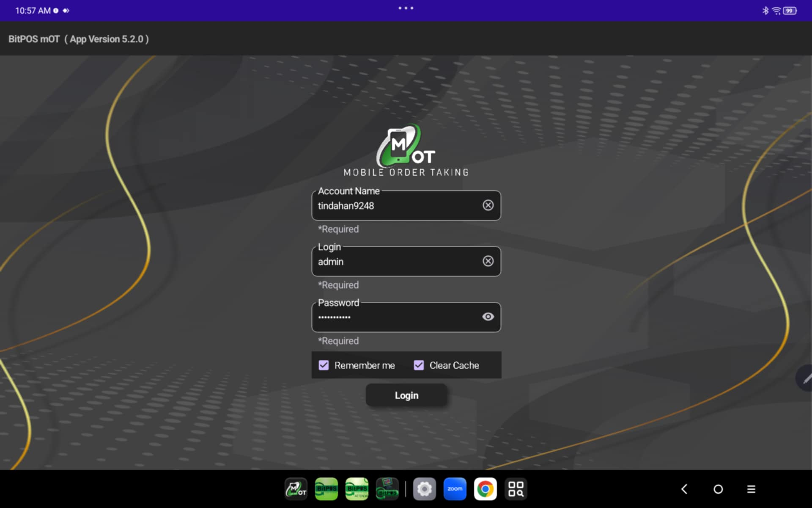The height and width of the screenshot is (508, 812).
Task: Tap the Login button
Action: click(x=406, y=395)
